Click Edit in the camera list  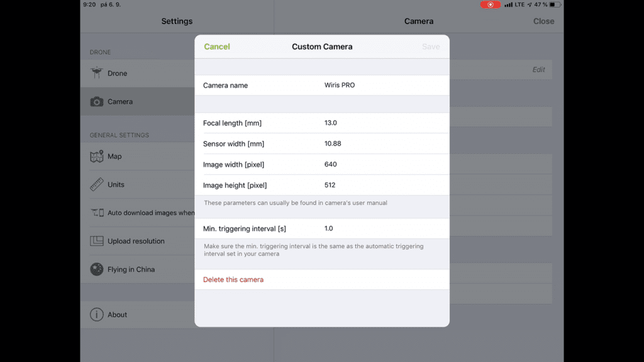tap(538, 70)
